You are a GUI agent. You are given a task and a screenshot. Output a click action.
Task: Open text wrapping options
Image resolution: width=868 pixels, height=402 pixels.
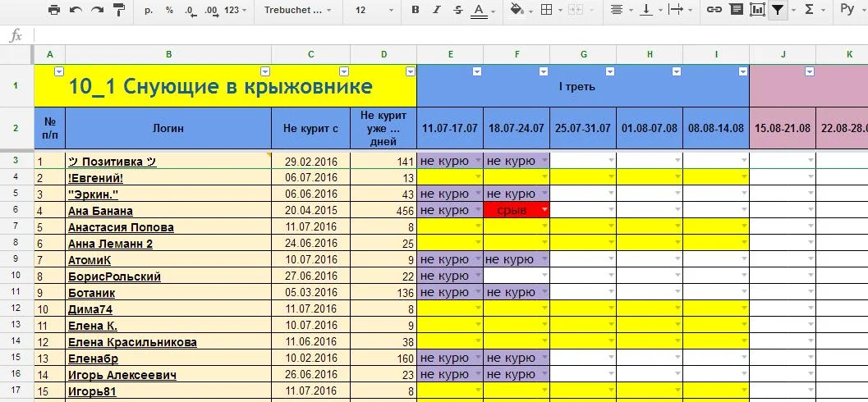[676, 9]
